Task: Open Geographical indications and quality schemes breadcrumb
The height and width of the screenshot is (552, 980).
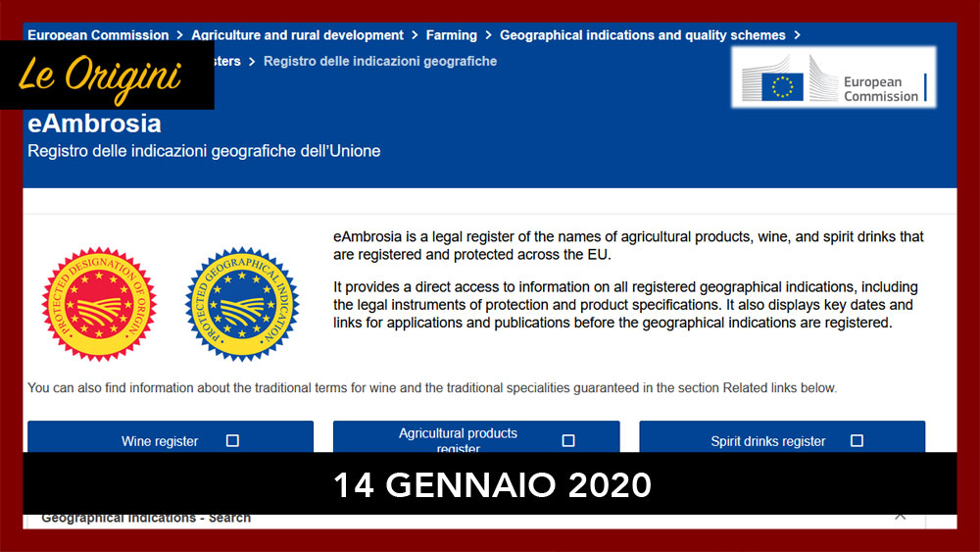Action: (x=642, y=35)
